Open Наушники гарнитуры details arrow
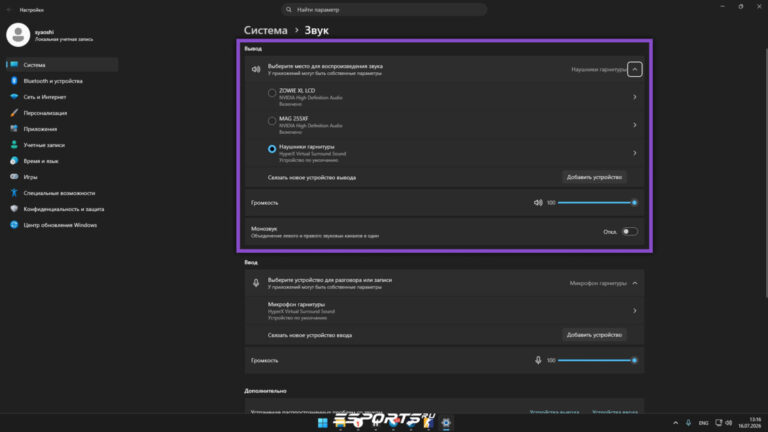The height and width of the screenshot is (432, 768). point(635,153)
